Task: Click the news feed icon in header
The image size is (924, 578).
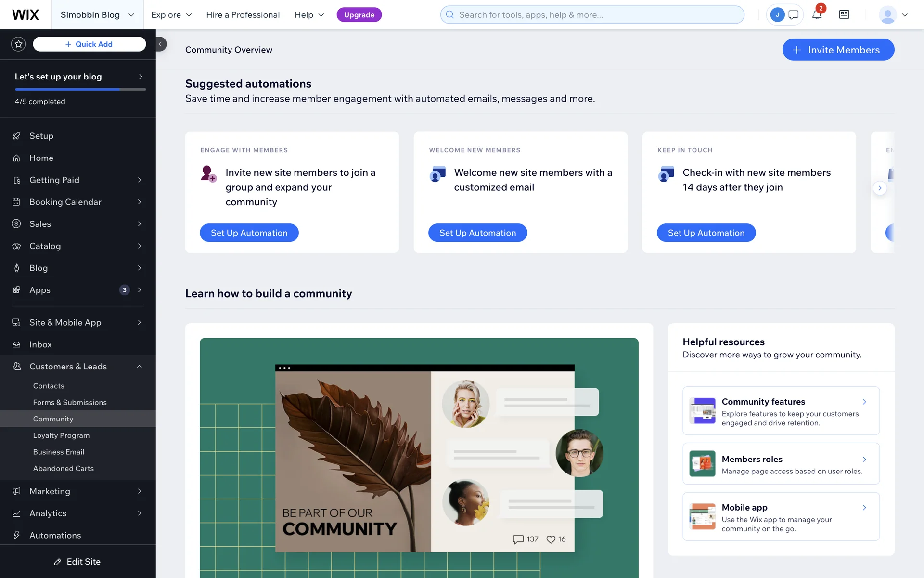Action: pos(844,14)
